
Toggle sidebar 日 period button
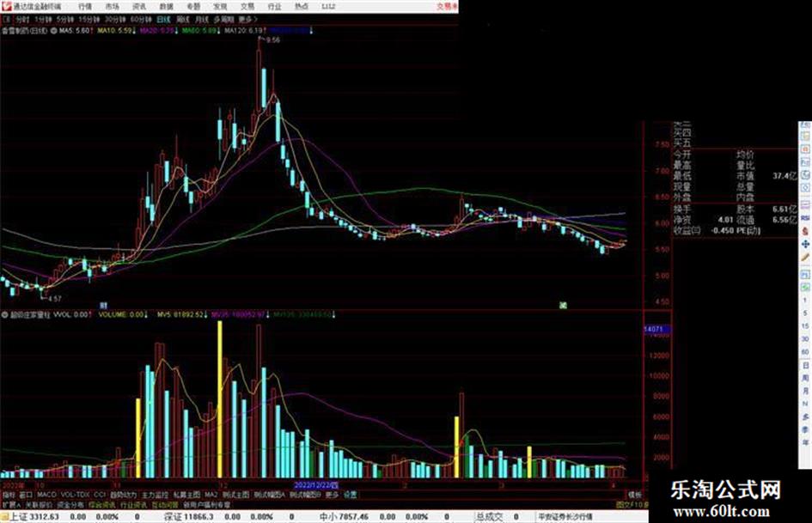(x=805, y=366)
